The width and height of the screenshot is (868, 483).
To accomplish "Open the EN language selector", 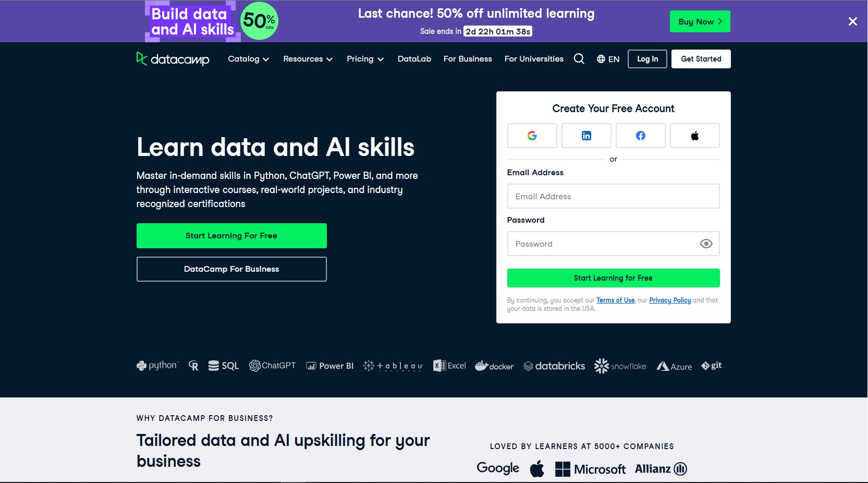I will (x=608, y=59).
